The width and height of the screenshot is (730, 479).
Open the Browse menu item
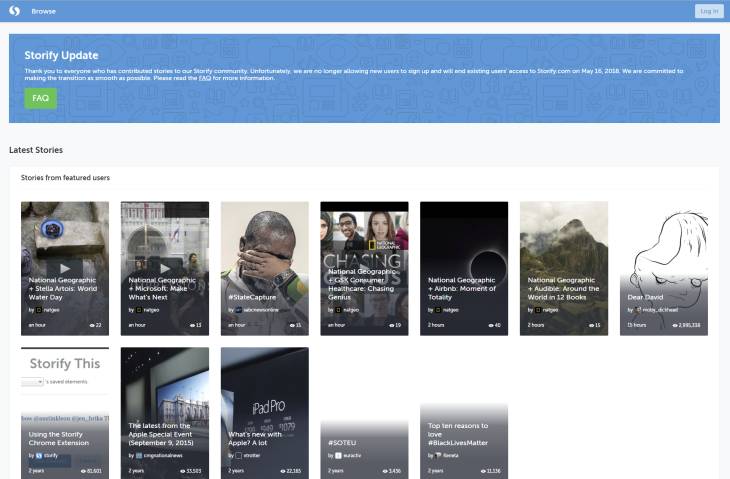pyautogui.click(x=43, y=11)
